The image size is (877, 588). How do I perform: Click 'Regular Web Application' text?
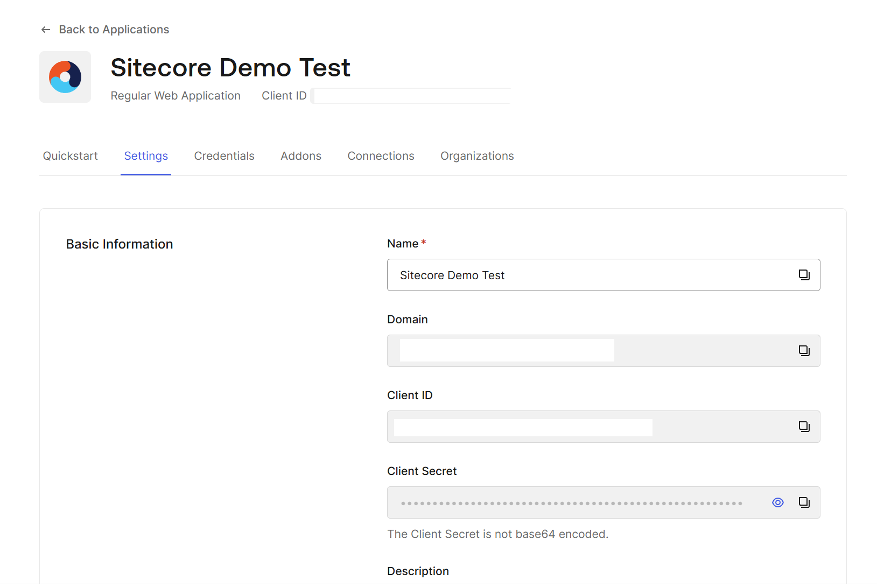pos(176,96)
